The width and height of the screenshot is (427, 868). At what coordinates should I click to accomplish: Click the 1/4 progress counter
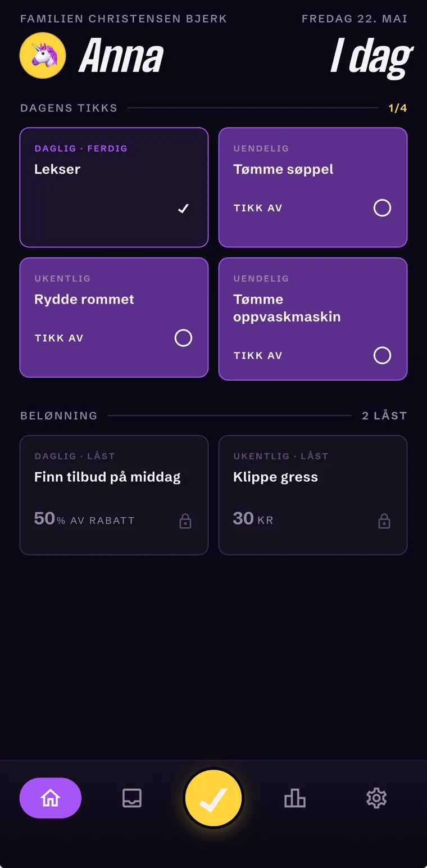[x=398, y=108]
